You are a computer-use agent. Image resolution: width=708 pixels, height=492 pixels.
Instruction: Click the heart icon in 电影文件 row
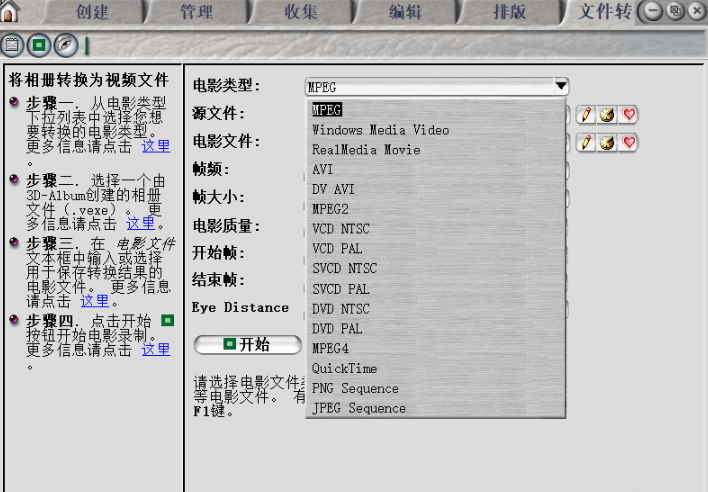tap(629, 143)
